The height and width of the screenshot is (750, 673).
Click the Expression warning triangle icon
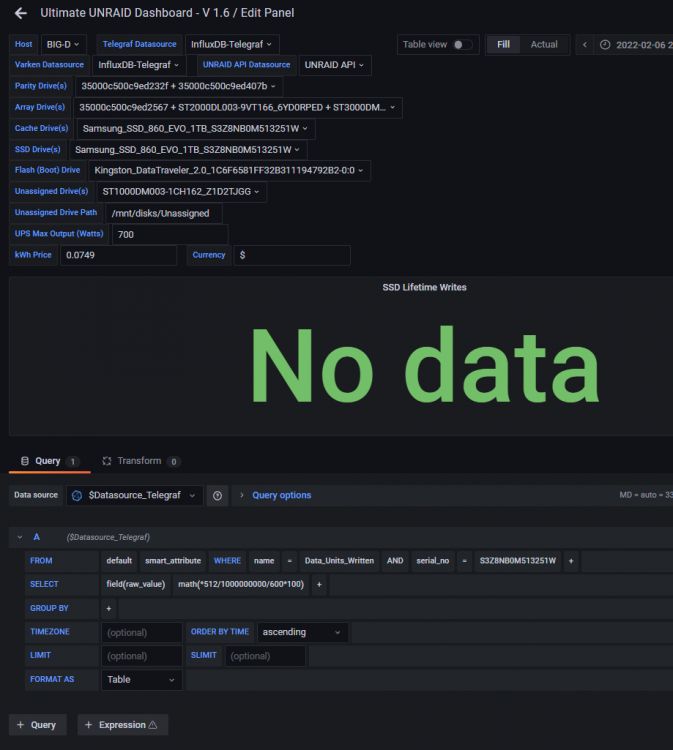(153, 725)
